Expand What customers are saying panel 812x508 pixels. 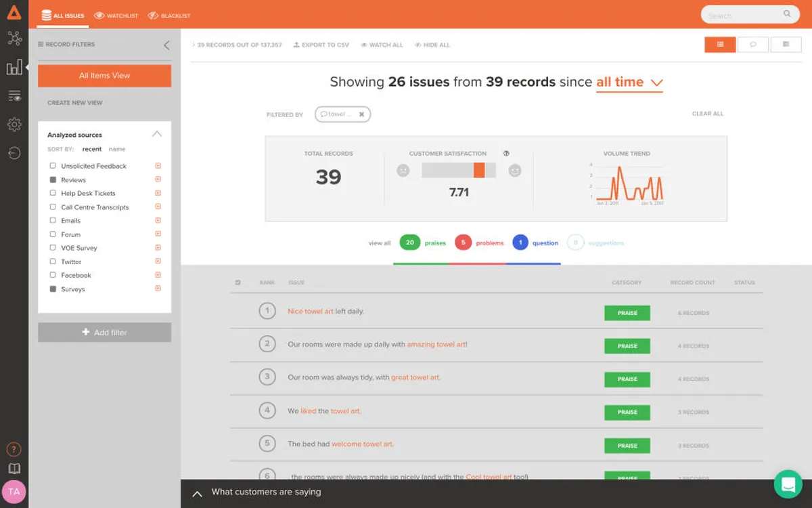coord(198,494)
